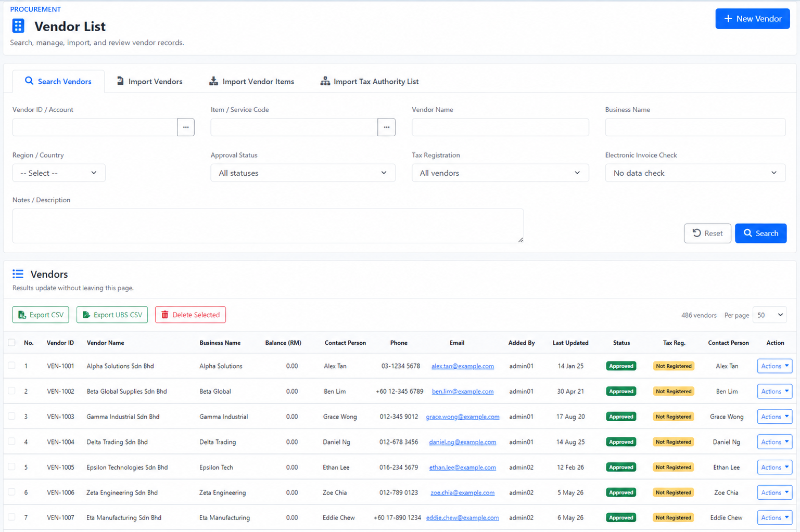Open email link daniel.ng@example.com
Screen dimensions: 800x532
click(x=463, y=442)
